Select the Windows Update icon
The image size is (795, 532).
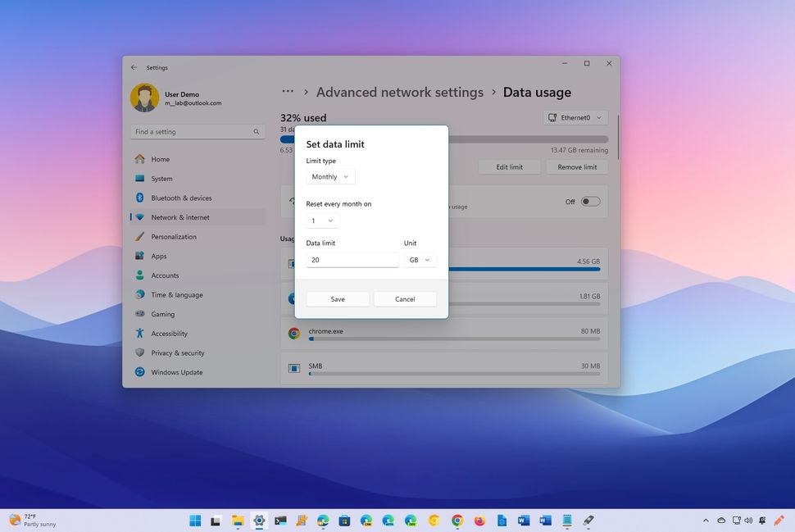click(x=141, y=372)
